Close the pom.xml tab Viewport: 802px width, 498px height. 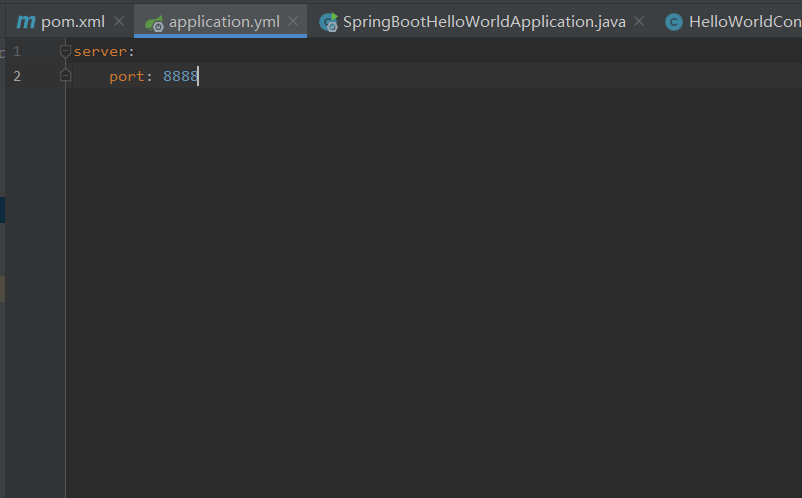(119, 21)
